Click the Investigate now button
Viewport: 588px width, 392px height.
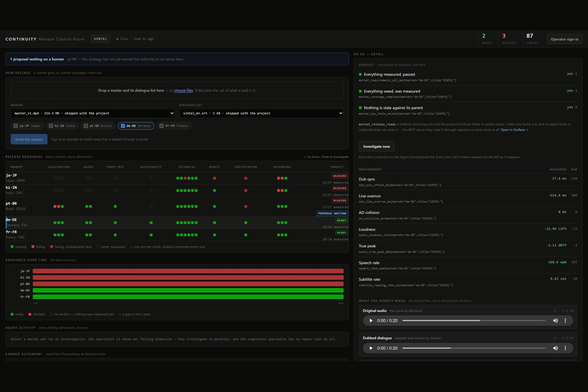coord(377,146)
